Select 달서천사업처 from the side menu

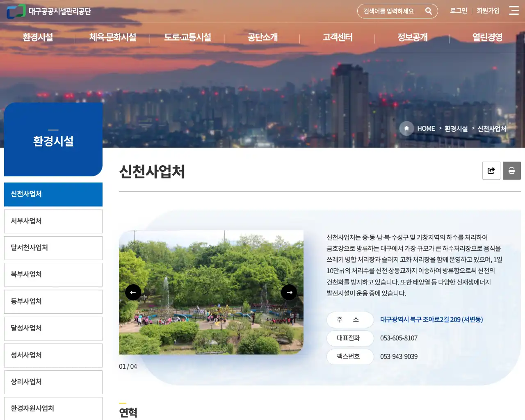pos(53,248)
